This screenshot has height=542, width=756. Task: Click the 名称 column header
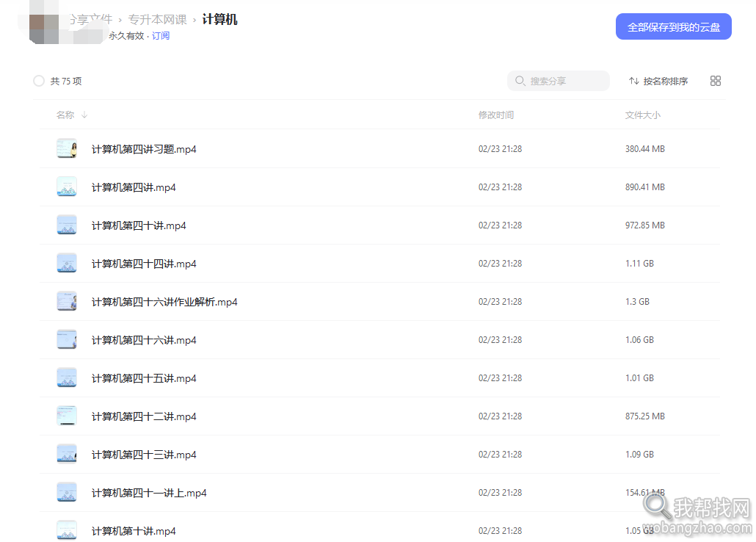65,115
